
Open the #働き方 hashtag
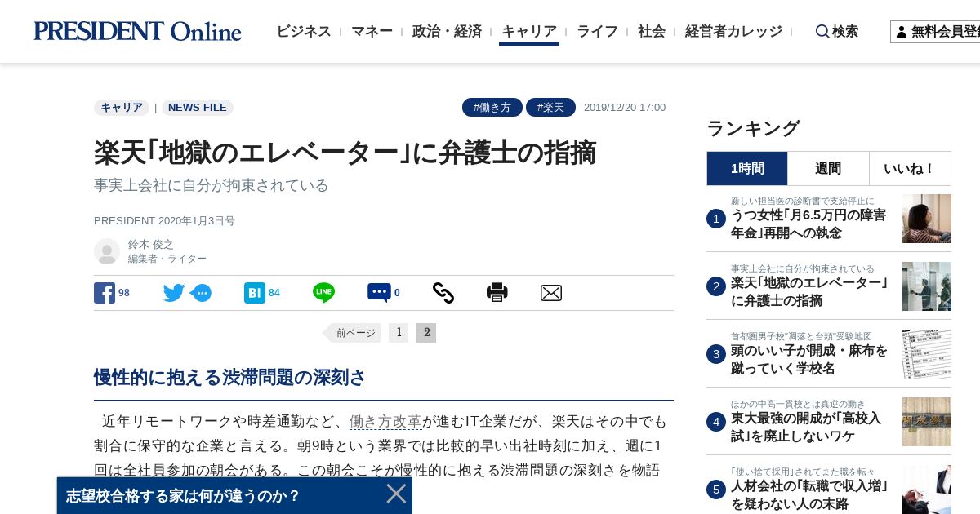492,108
